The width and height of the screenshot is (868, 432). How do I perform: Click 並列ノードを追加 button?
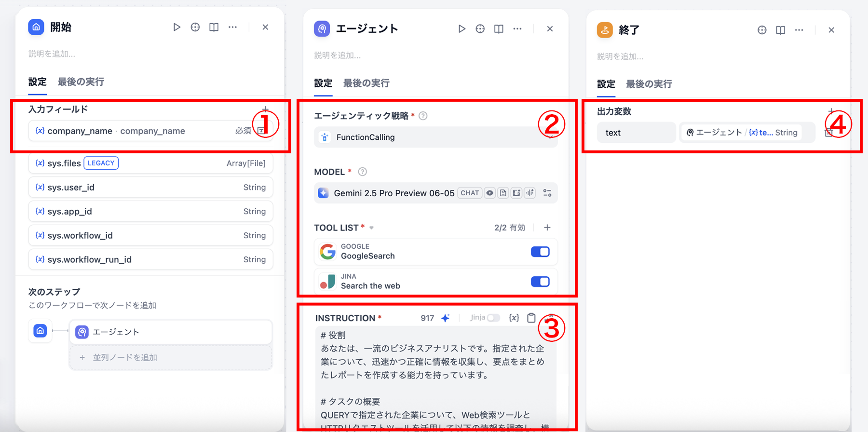coord(171,357)
